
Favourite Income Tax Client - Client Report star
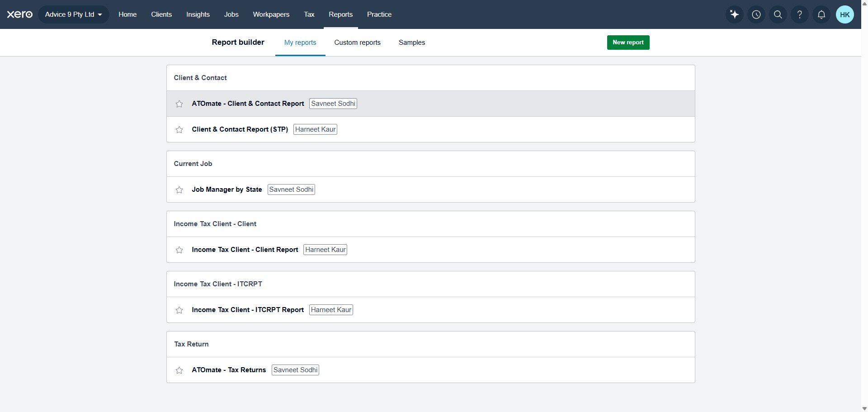pos(179,250)
